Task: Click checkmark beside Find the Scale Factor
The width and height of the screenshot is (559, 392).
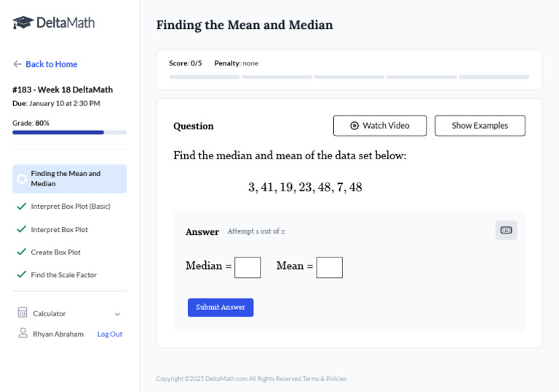Action: click(x=22, y=275)
